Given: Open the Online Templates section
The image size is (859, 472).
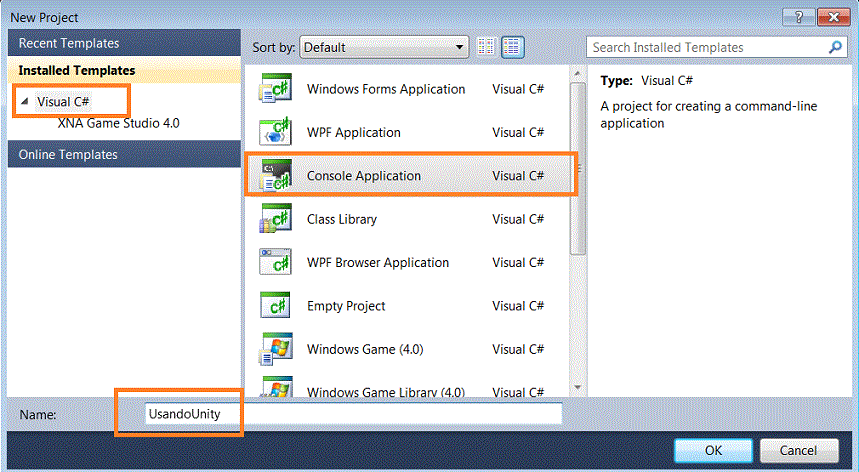Looking at the screenshot, I should [x=124, y=154].
